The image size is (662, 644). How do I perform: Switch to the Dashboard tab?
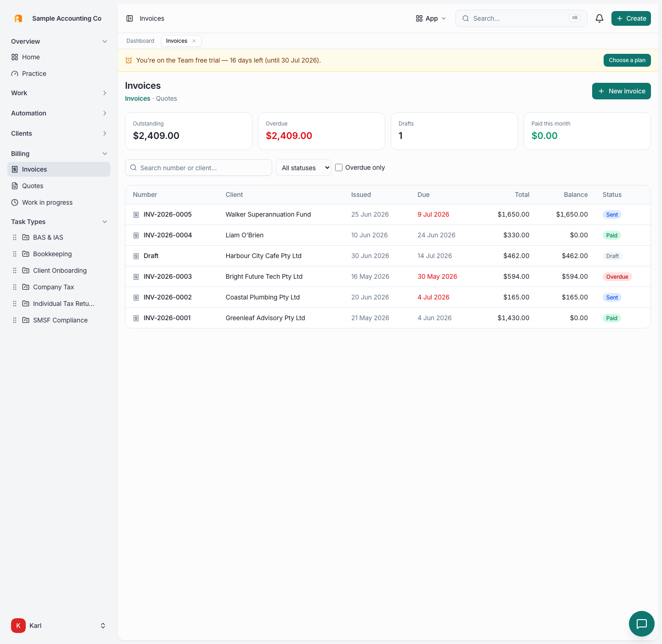(140, 41)
